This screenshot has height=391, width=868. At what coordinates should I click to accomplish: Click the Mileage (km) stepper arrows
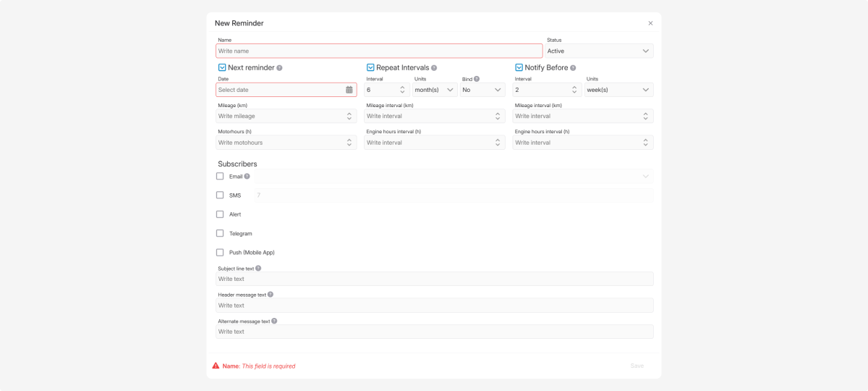349,116
